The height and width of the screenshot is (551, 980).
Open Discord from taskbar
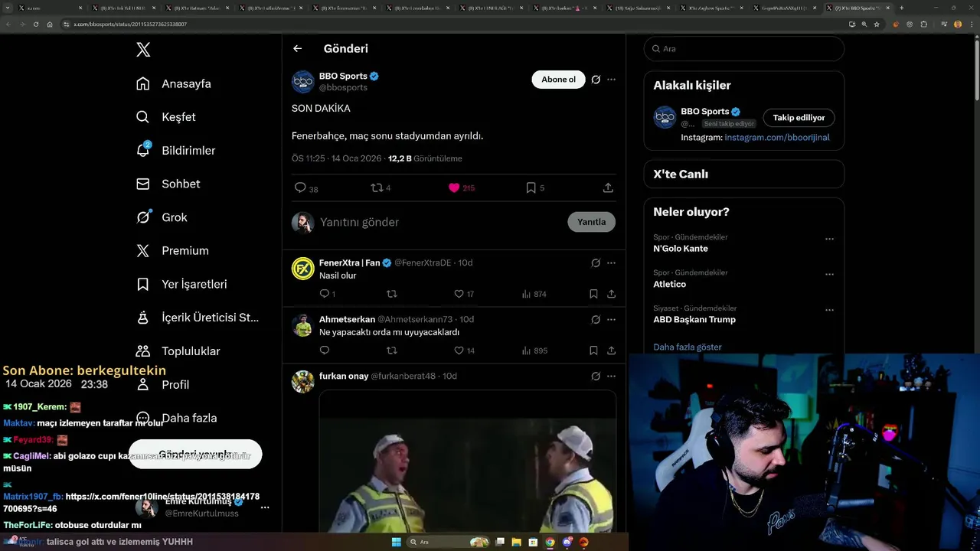(567, 542)
